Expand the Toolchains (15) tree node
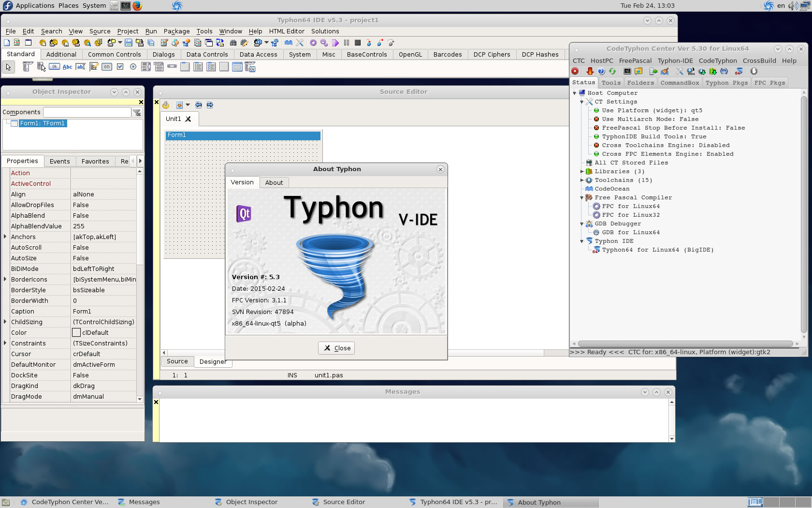Screen dimensions: 812x508 click(x=581, y=180)
